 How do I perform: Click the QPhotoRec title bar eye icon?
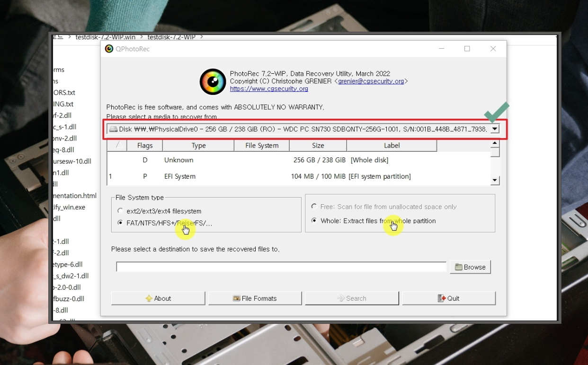[109, 49]
